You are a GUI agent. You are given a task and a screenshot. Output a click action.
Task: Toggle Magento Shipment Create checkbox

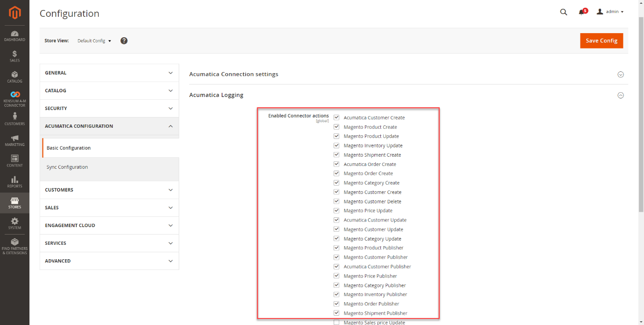click(336, 155)
